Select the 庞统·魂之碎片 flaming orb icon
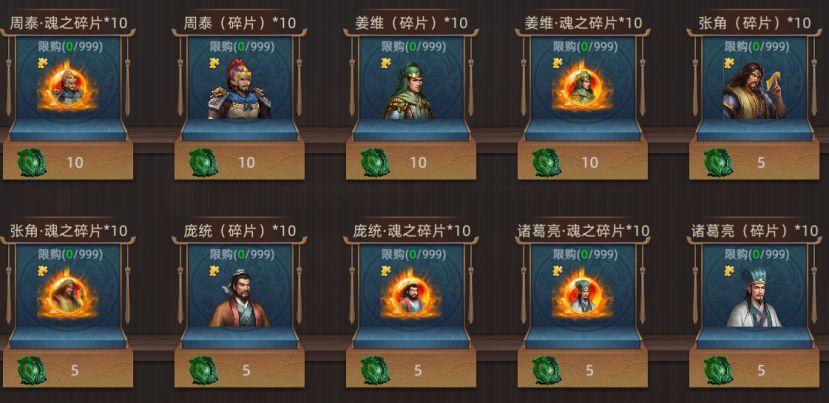The width and height of the screenshot is (829, 403). (411, 295)
